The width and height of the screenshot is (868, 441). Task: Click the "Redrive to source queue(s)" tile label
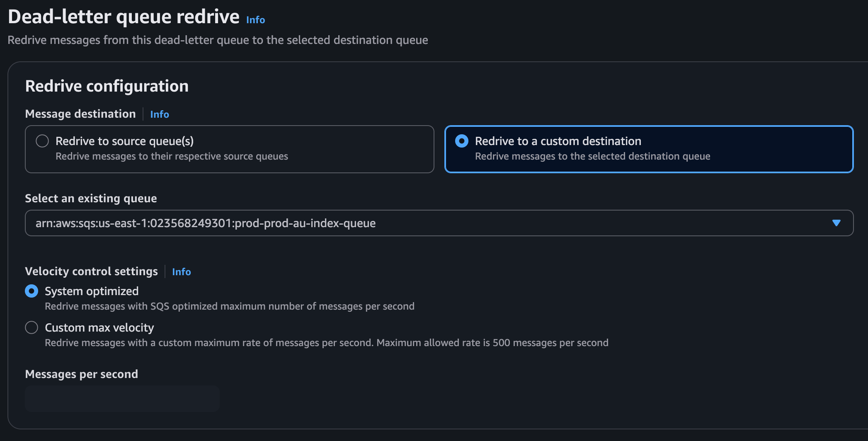(x=124, y=141)
